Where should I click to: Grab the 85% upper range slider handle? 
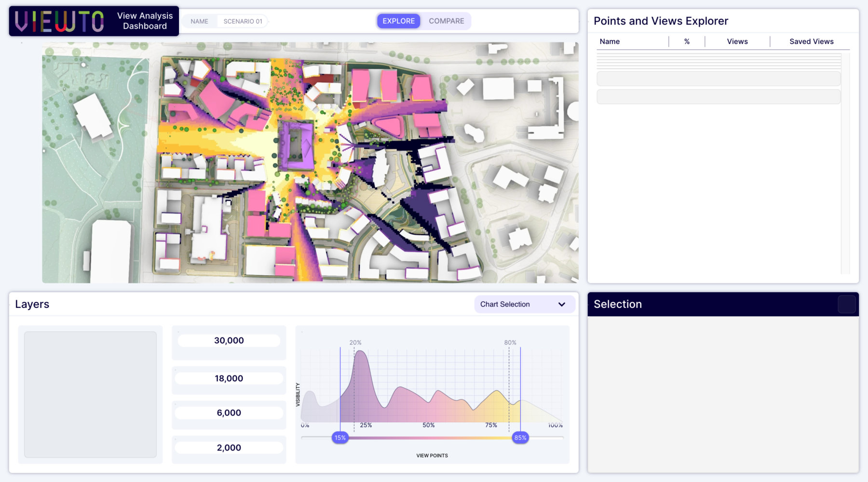coord(520,438)
